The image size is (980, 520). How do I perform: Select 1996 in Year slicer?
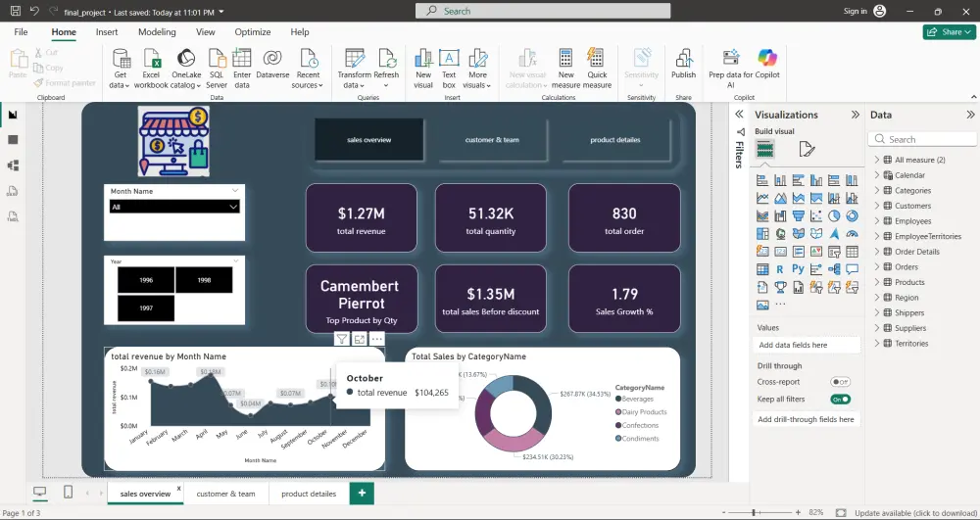click(x=146, y=280)
